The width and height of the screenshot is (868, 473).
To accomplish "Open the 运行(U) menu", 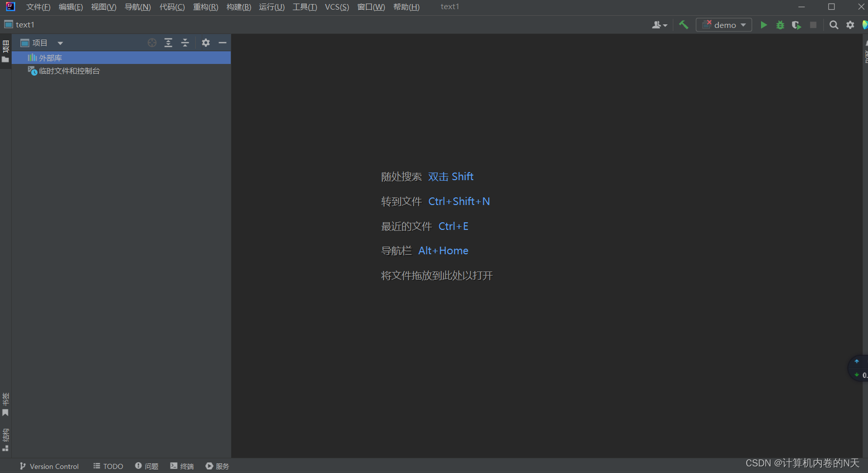I will tap(272, 7).
